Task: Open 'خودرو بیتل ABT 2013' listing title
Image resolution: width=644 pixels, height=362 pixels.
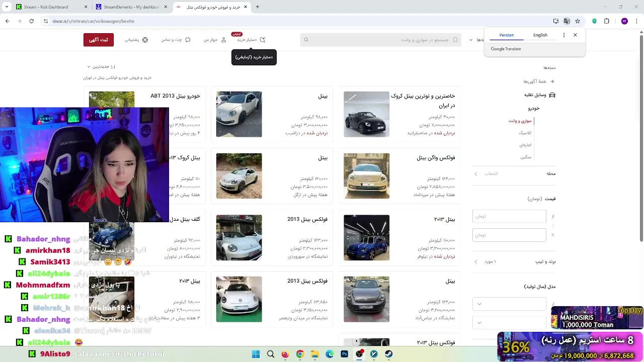Action: tap(175, 96)
